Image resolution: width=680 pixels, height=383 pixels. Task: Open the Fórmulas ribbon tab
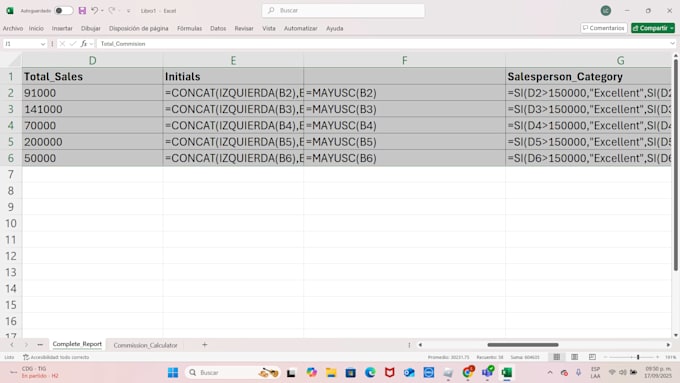(x=190, y=28)
